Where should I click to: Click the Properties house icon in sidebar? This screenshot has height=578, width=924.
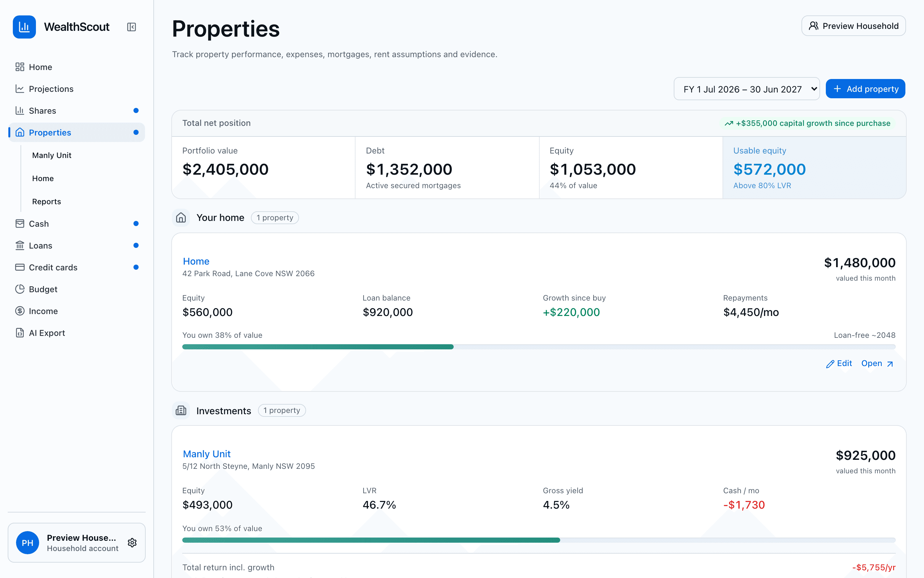coord(20,132)
